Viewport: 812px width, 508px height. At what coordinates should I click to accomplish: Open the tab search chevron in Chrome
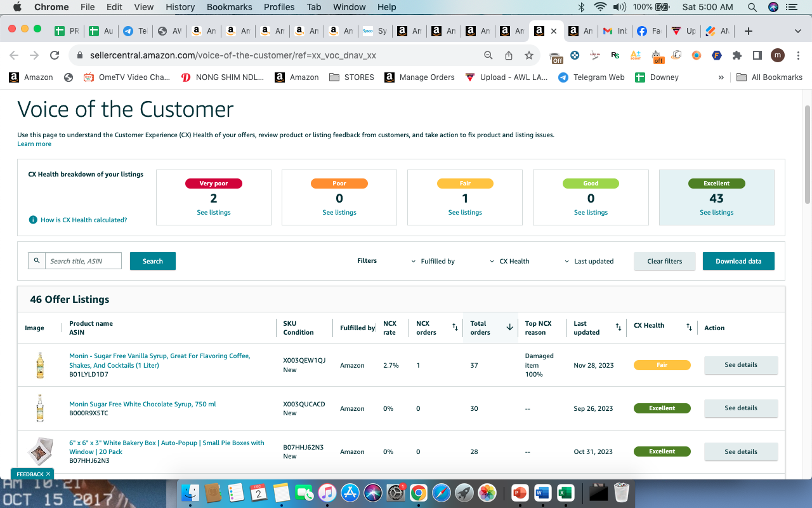(x=798, y=31)
